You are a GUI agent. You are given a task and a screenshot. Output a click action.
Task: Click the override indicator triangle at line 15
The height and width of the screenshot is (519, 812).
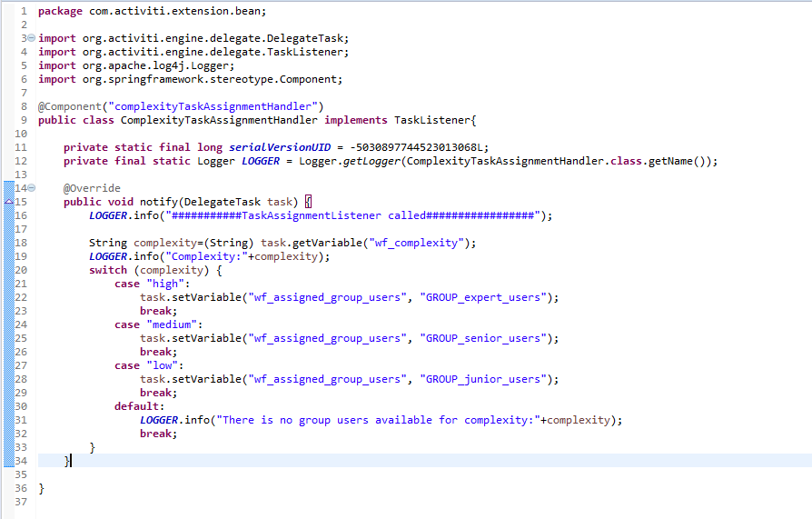click(9, 202)
